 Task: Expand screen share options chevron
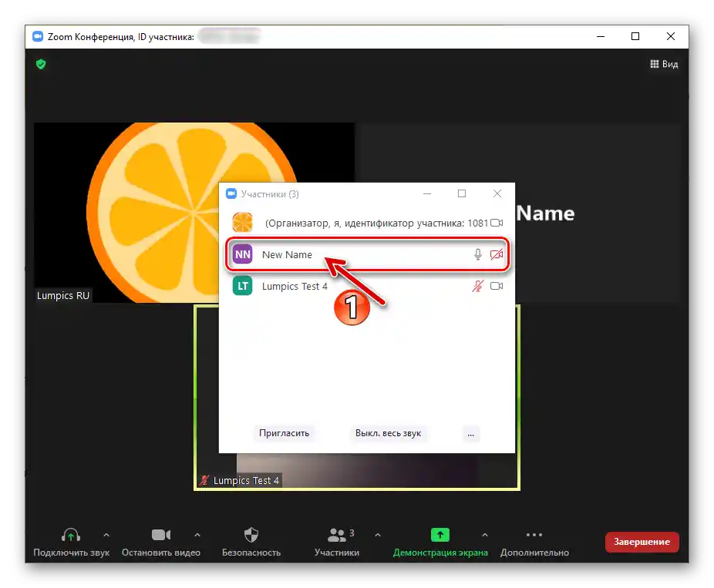485,534
